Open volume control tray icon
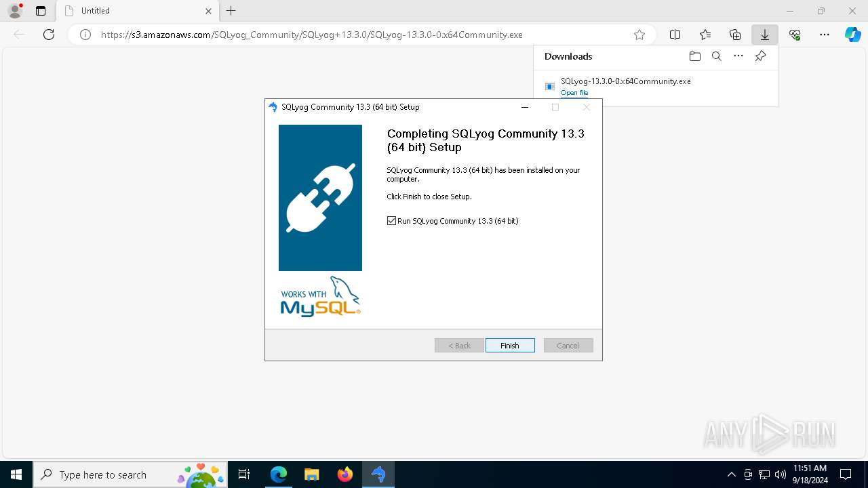Viewport: 868px width, 488px height. click(x=780, y=474)
